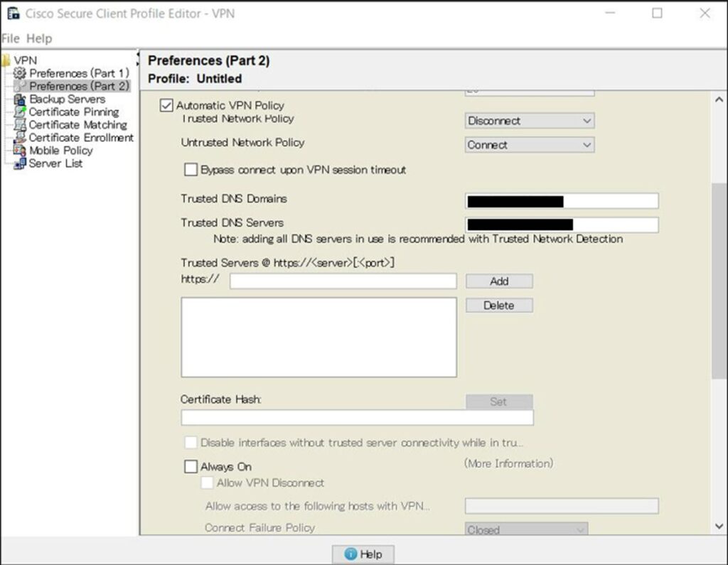Click the Certificate Pinning icon
The width and height of the screenshot is (728, 565).
tap(19, 112)
